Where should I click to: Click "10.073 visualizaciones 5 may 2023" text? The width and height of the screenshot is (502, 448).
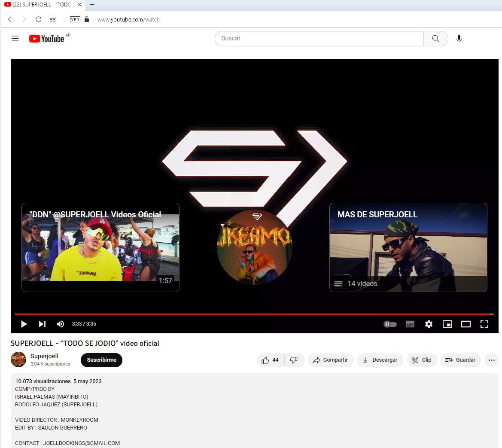pyautogui.click(x=58, y=381)
